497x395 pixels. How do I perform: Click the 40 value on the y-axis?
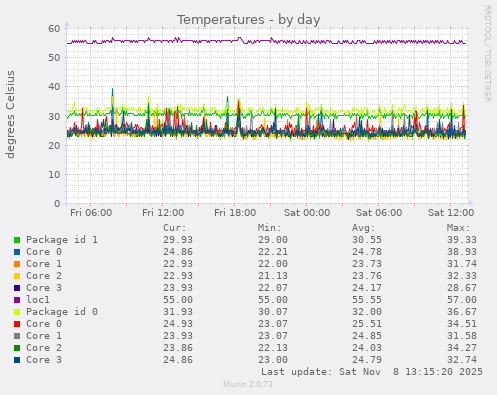tap(54, 87)
